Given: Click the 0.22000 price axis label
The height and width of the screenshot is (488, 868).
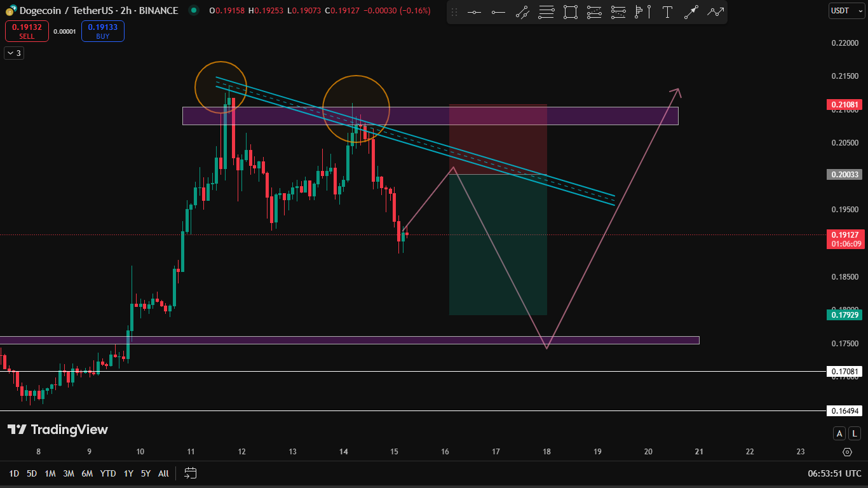Looking at the screenshot, I should pyautogui.click(x=844, y=43).
